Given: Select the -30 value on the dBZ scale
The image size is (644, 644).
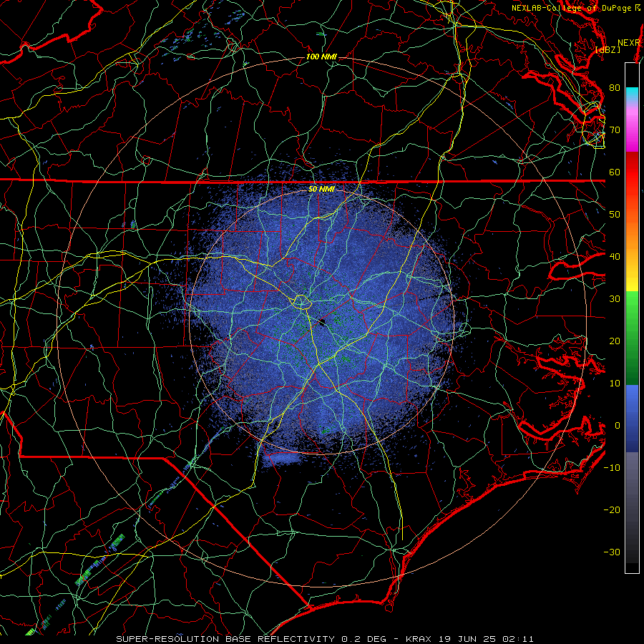Looking at the screenshot, I should [612, 552].
